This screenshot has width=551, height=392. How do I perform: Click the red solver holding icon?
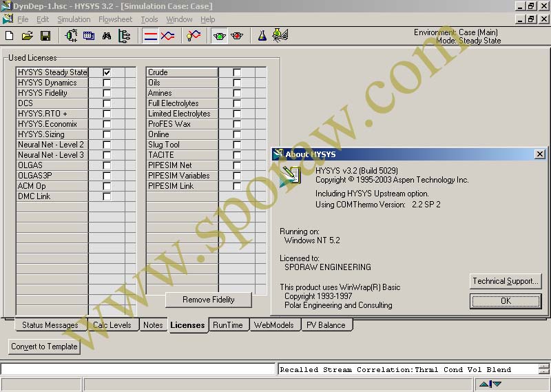pyautogui.click(x=238, y=36)
